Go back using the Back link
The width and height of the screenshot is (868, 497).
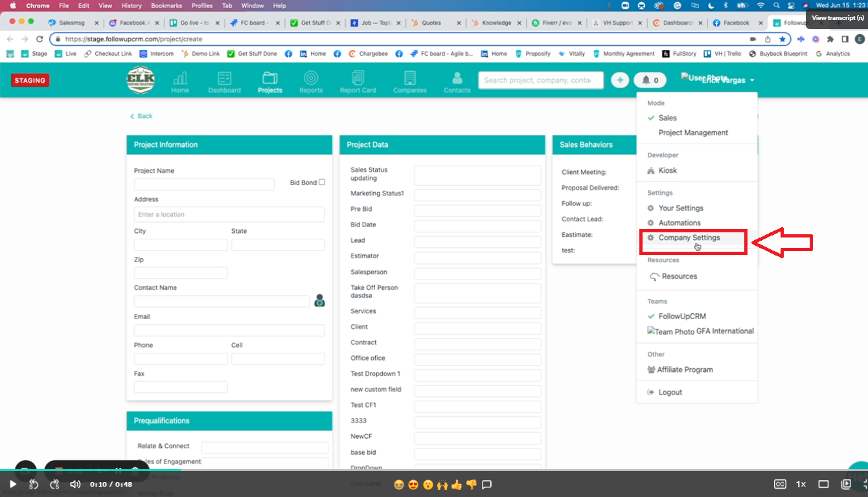141,116
